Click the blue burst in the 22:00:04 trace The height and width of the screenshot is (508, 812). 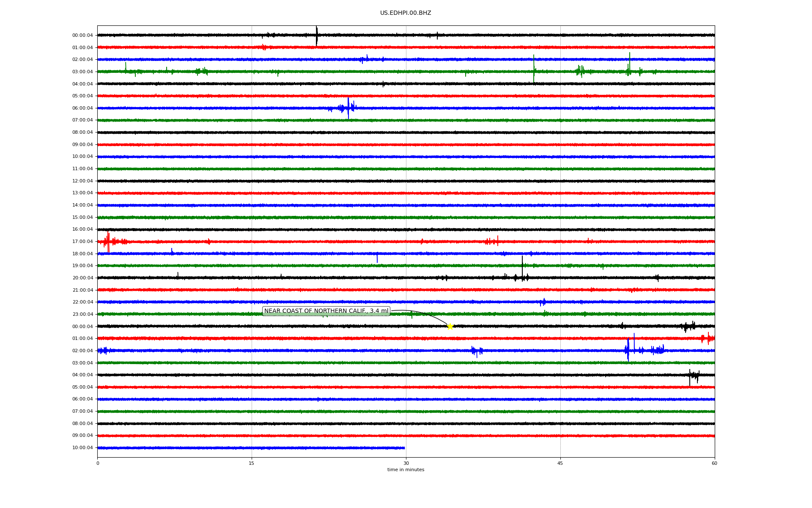click(x=543, y=302)
